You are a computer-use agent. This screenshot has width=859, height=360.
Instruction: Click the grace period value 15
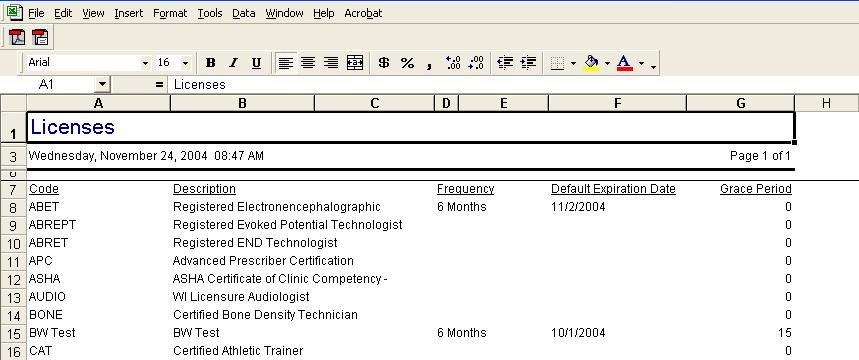[x=785, y=333]
